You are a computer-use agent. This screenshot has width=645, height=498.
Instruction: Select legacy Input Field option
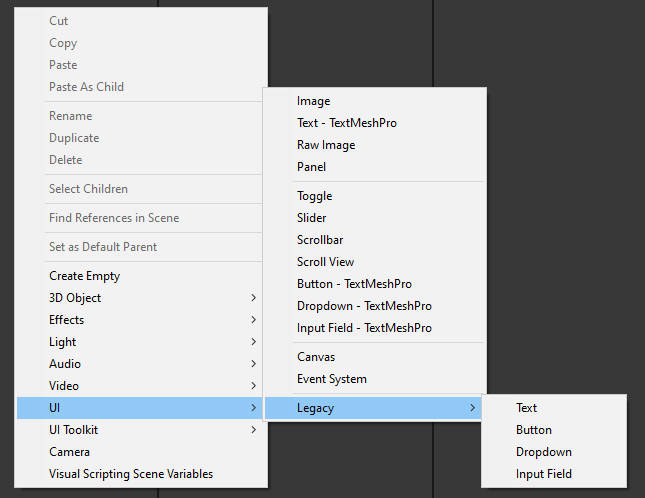(x=543, y=474)
